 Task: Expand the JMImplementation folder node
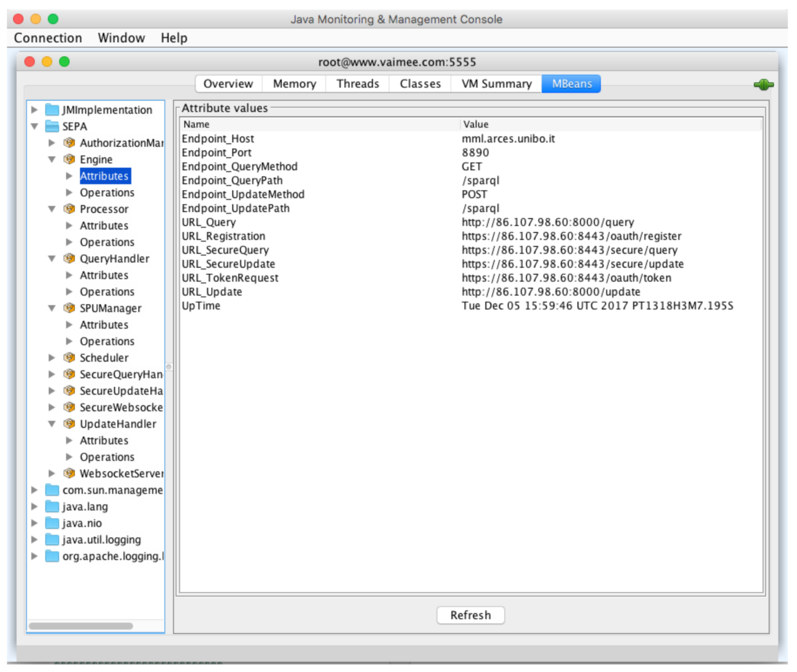click(x=35, y=110)
